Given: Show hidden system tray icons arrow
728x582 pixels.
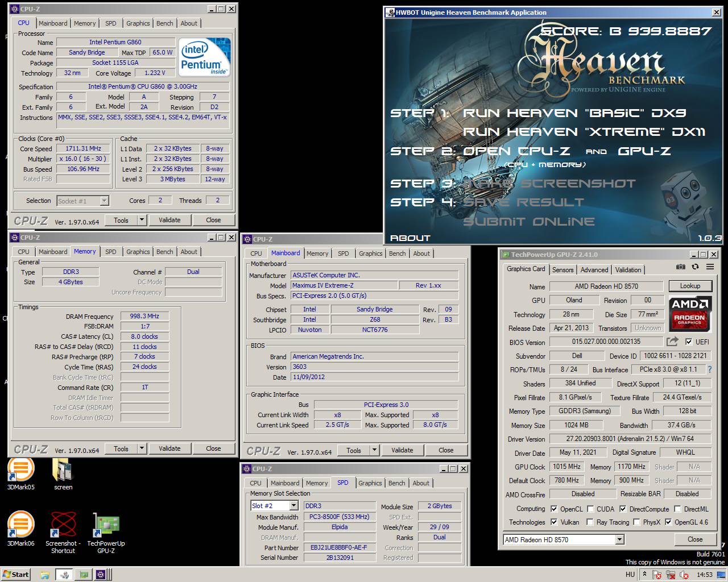Looking at the screenshot, I should tap(644, 575).
